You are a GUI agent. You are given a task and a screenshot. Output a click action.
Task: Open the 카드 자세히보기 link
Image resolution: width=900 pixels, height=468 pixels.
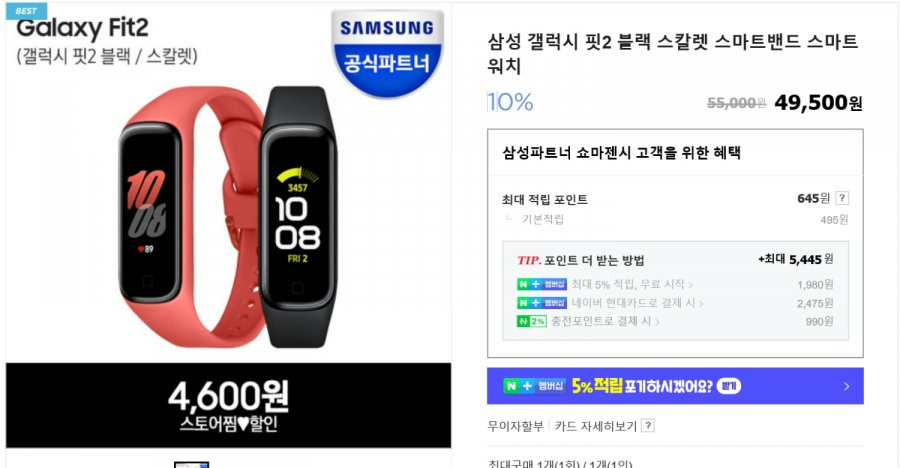point(596,426)
